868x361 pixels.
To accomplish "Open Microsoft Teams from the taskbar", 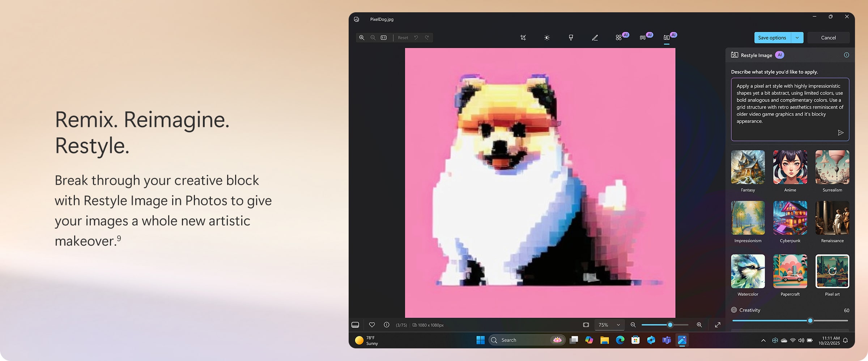I will point(667,340).
